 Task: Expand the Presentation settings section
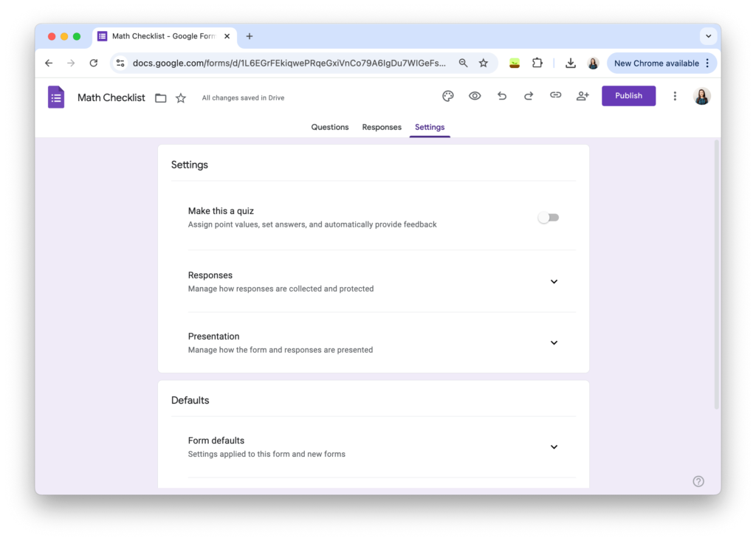[x=554, y=342]
